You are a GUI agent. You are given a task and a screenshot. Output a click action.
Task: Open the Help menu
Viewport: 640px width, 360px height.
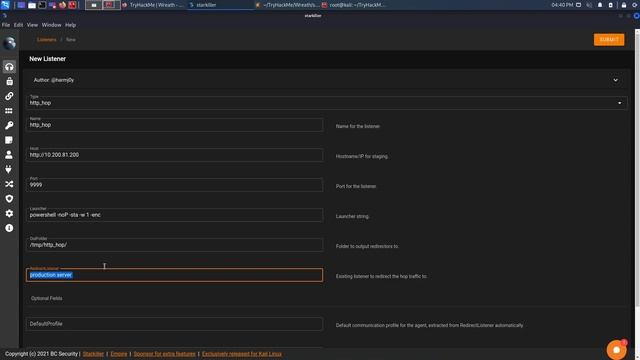point(71,25)
